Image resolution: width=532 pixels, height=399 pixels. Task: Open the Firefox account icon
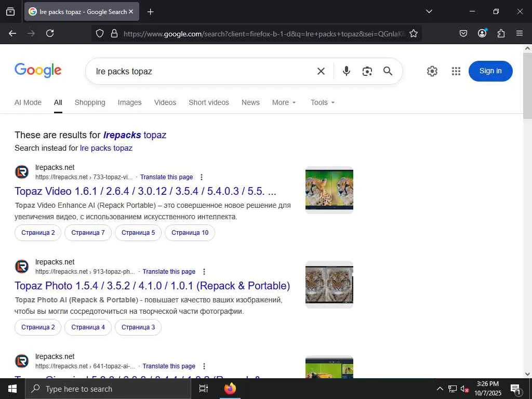pos(482,33)
